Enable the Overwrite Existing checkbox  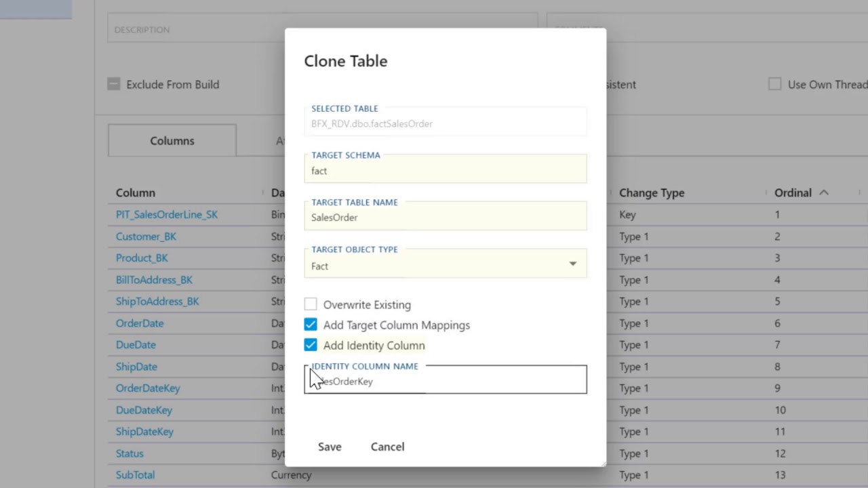pos(311,304)
